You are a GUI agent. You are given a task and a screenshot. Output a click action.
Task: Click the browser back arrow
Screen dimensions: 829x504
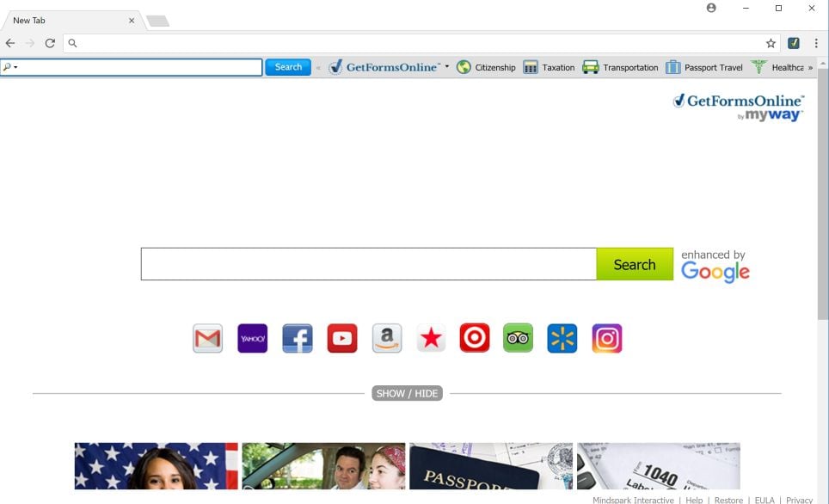pos(10,43)
